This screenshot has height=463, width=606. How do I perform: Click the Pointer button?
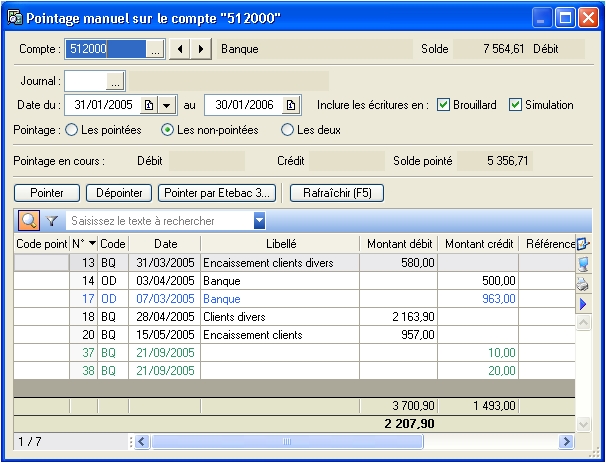[47, 193]
